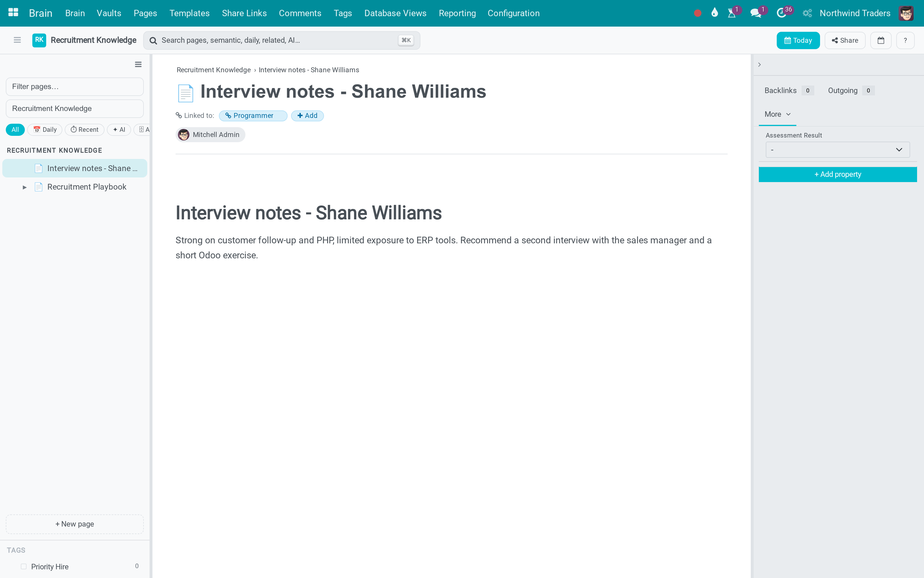Viewport: 924px width, 578px height.
Task: Click the note body paragraph text
Action: pos(444,248)
